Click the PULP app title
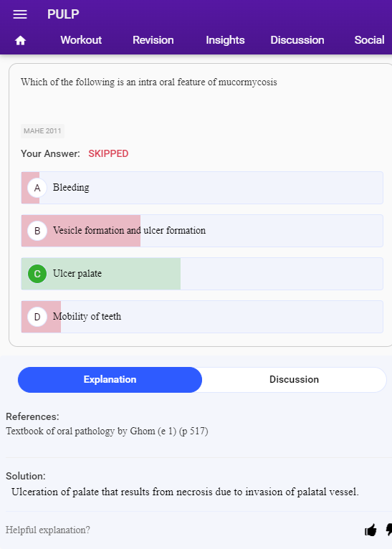The width and height of the screenshot is (392, 549). (x=63, y=14)
